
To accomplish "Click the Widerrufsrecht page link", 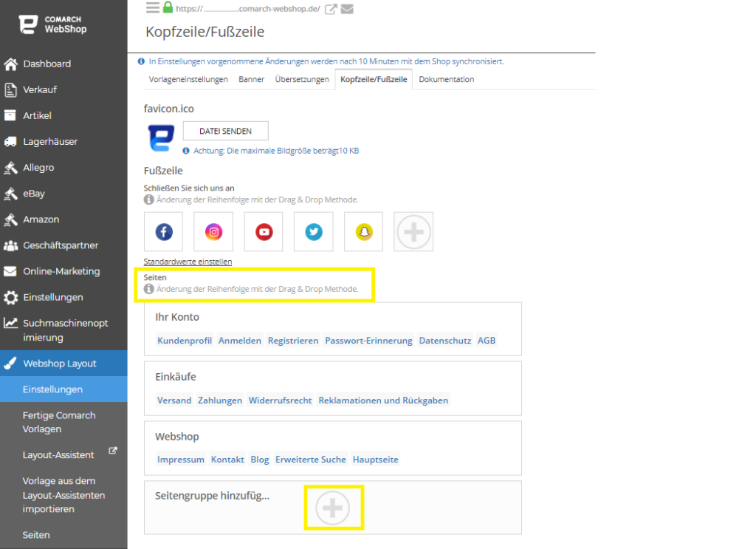I will tap(280, 400).
